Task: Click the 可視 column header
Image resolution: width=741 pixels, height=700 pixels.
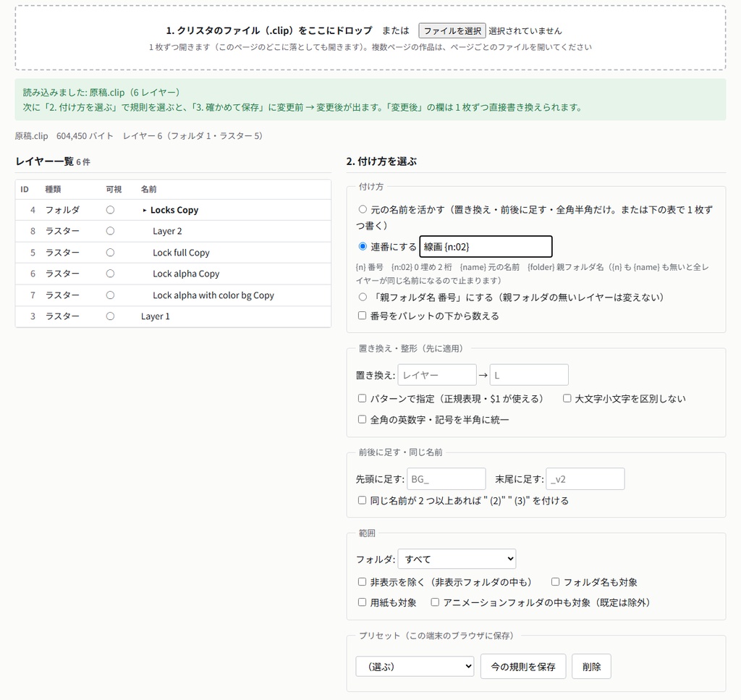Action: [114, 189]
